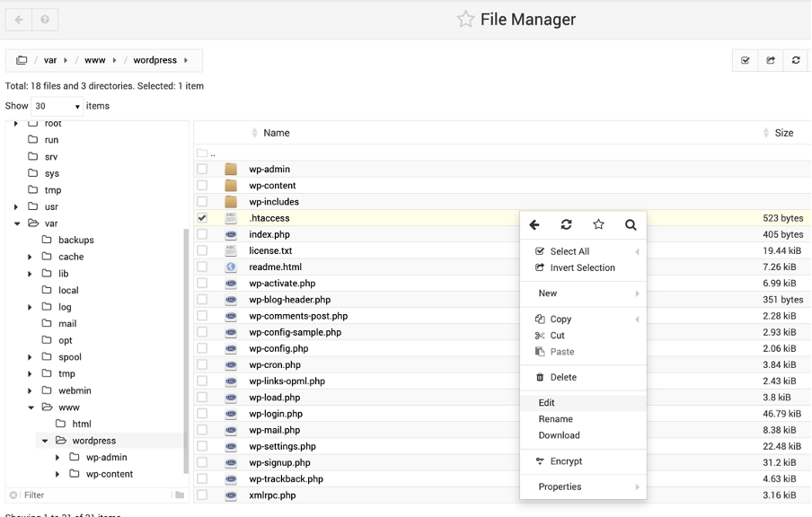
Task: Click the www breadcrumb link
Action: click(95, 60)
